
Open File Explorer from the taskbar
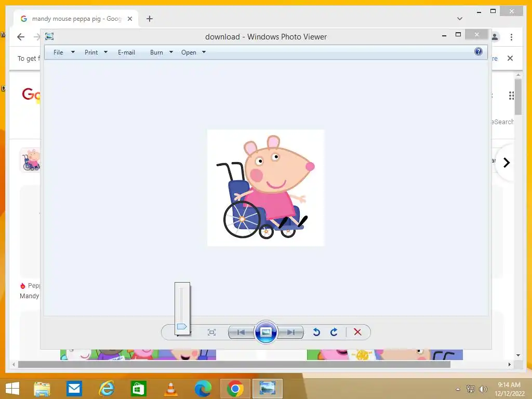click(42, 389)
